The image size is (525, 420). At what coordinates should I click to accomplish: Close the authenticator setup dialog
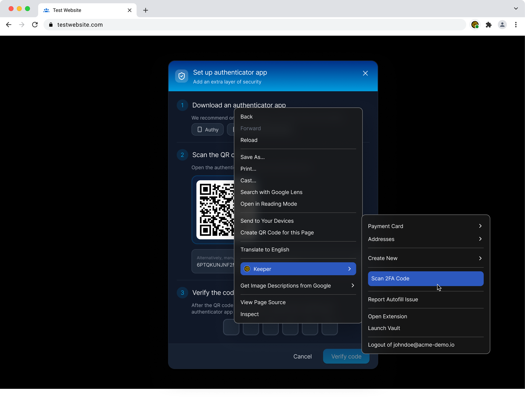tap(365, 73)
